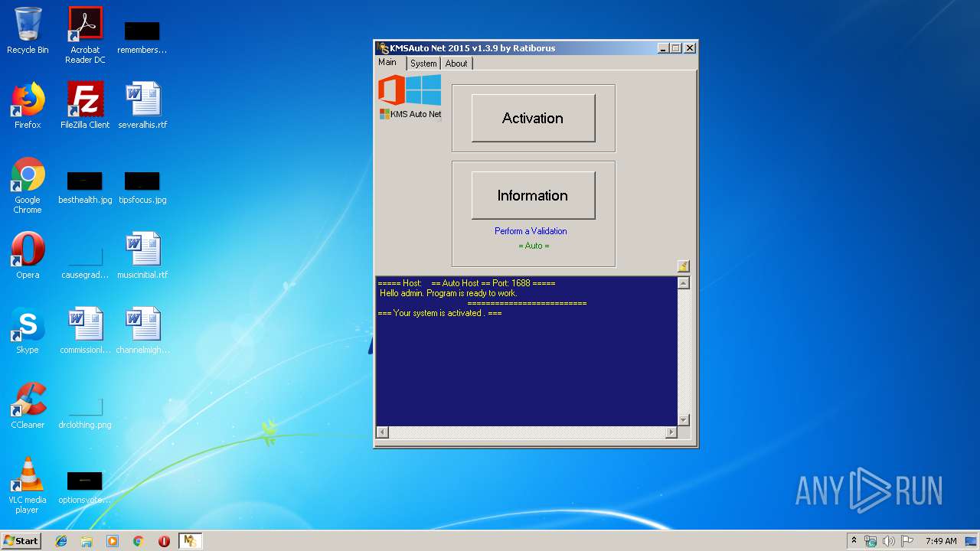Open Windows Explorer from the taskbar

[87, 541]
